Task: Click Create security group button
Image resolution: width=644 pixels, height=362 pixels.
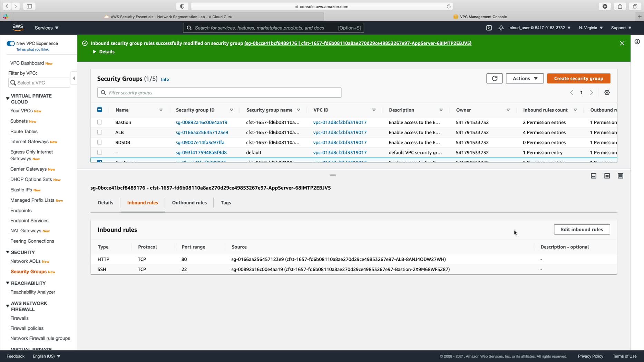Action: [x=579, y=79]
